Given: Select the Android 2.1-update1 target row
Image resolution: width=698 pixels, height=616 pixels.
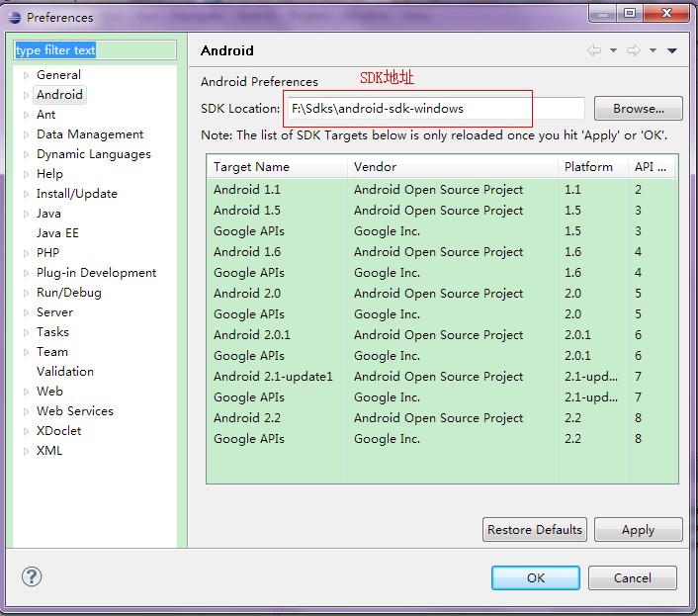Looking at the screenshot, I should pyautogui.click(x=442, y=377).
